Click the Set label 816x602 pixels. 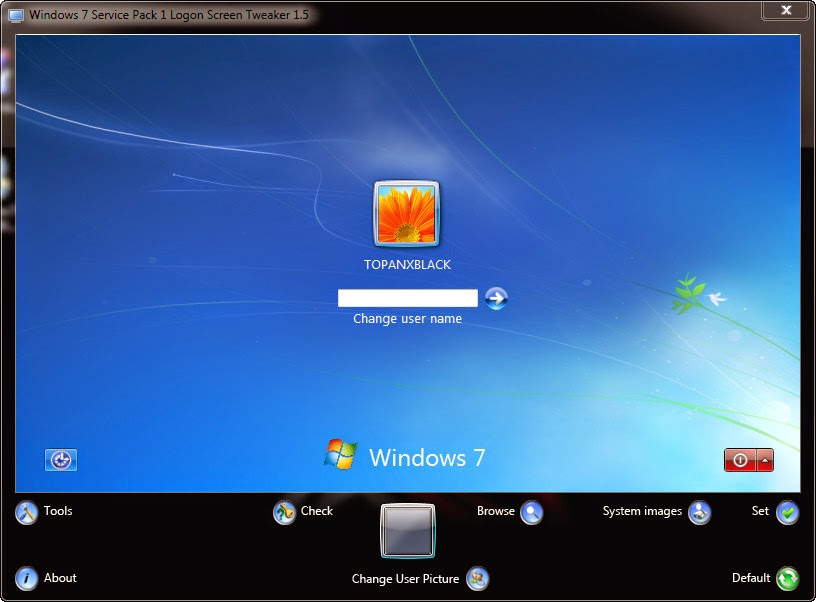[760, 511]
